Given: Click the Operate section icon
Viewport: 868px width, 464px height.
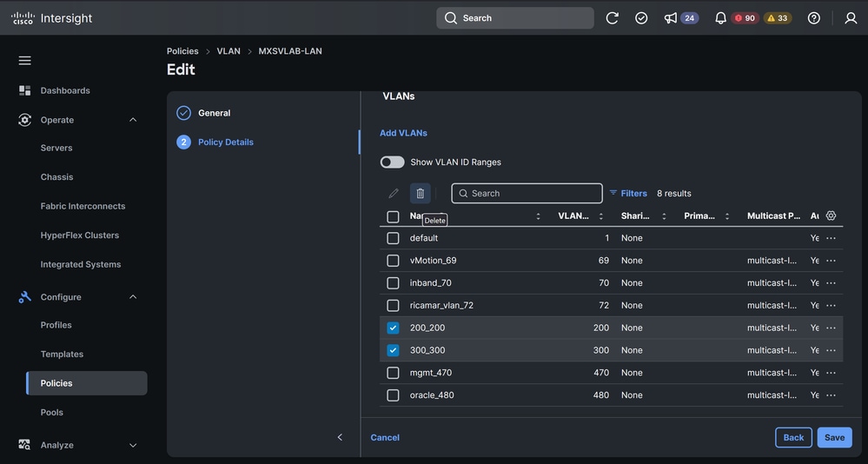Looking at the screenshot, I should tap(25, 120).
